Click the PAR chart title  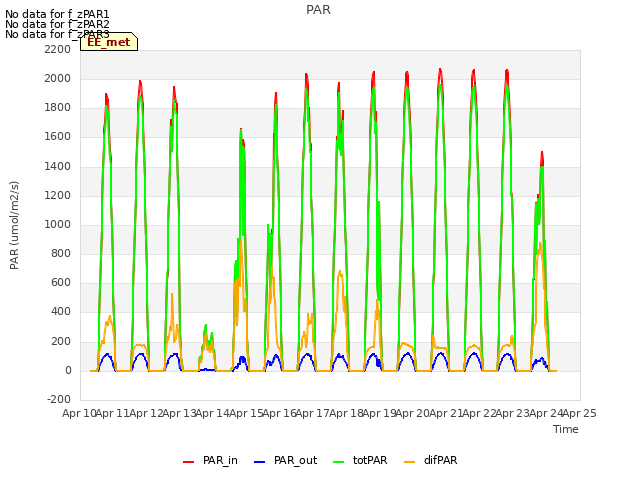click(318, 10)
